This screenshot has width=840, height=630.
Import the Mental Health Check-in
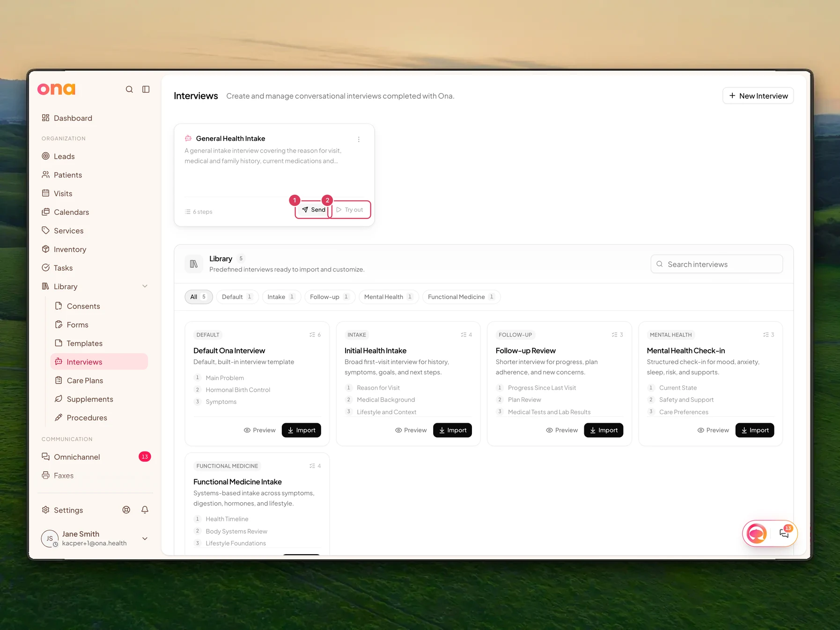(x=755, y=430)
